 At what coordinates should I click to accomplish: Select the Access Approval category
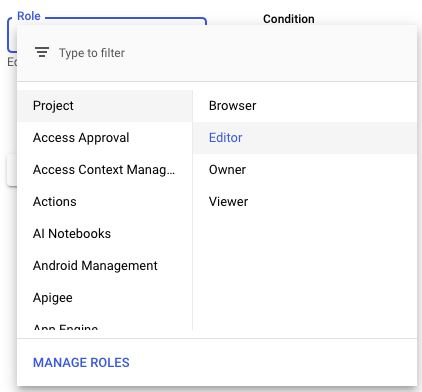click(105, 138)
